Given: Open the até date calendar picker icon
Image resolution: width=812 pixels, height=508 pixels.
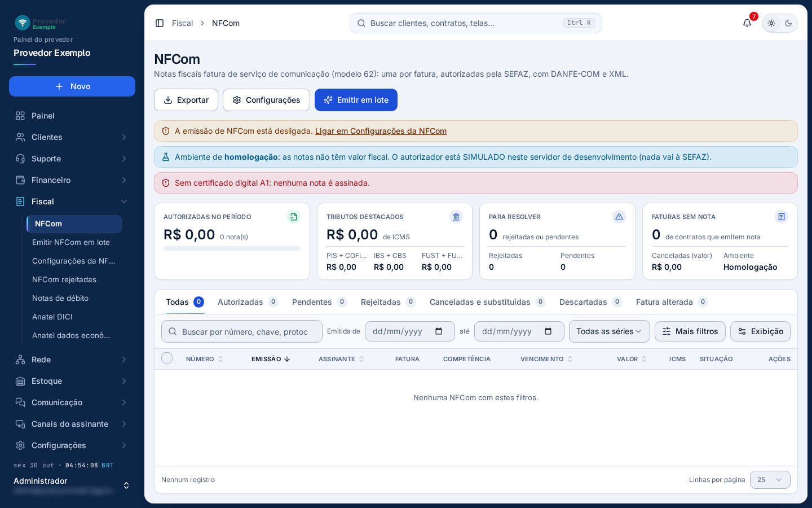Looking at the screenshot, I should [x=548, y=331].
